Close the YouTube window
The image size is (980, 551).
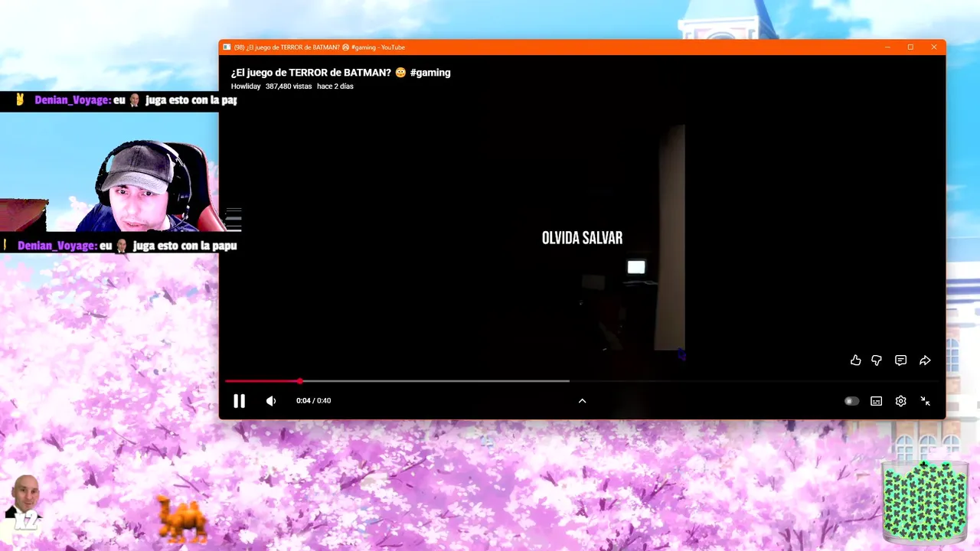[x=934, y=47]
